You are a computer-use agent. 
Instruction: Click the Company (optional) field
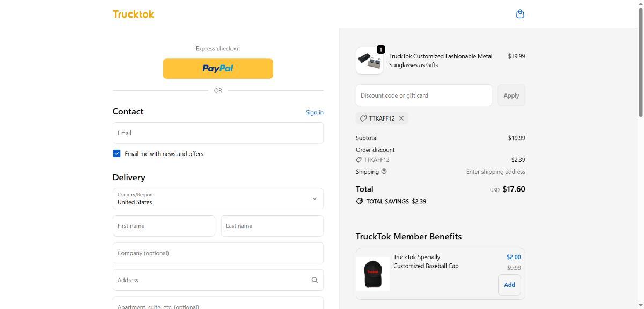[x=218, y=253]
